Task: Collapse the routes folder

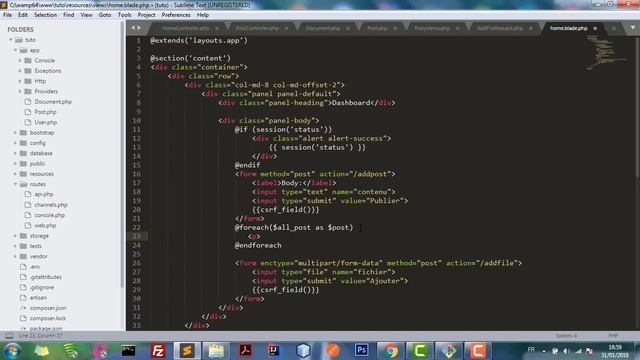Action: [x=15, y=184]
